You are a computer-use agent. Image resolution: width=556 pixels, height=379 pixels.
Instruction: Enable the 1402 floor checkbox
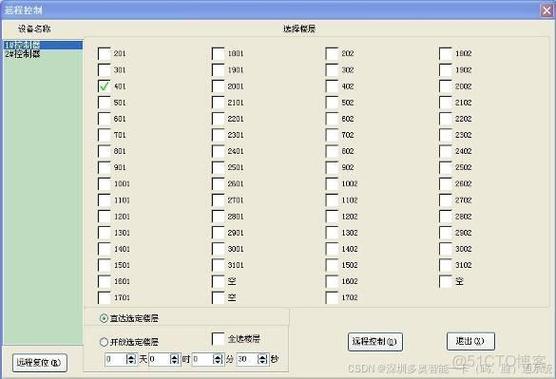[332, 249]
